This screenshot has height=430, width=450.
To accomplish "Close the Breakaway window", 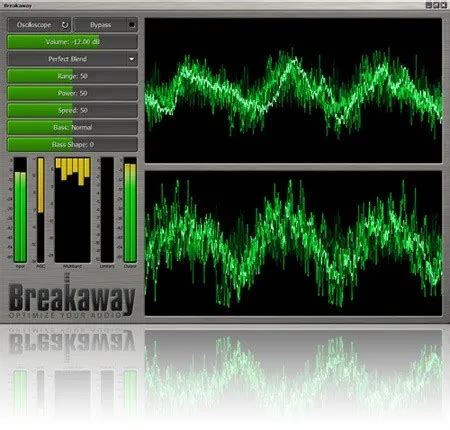I will pyautogui.click(x=444, y=5).
